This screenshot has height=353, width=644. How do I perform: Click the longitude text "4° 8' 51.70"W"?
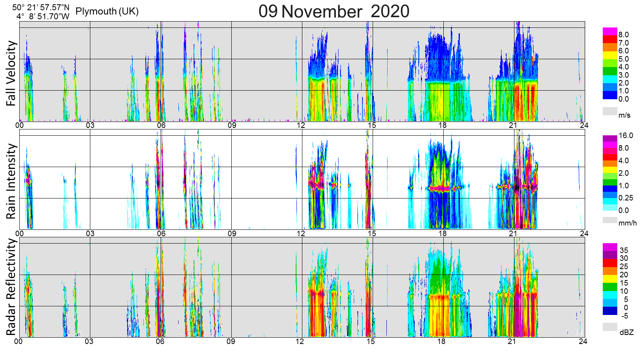[x=43, y=16]
